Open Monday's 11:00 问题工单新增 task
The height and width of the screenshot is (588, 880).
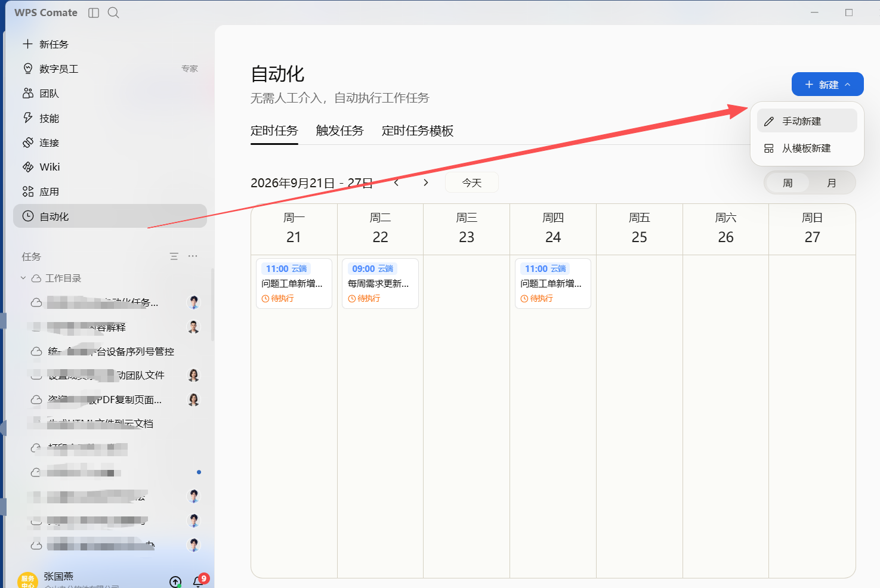pyautogui.click(x=294, y=283)
